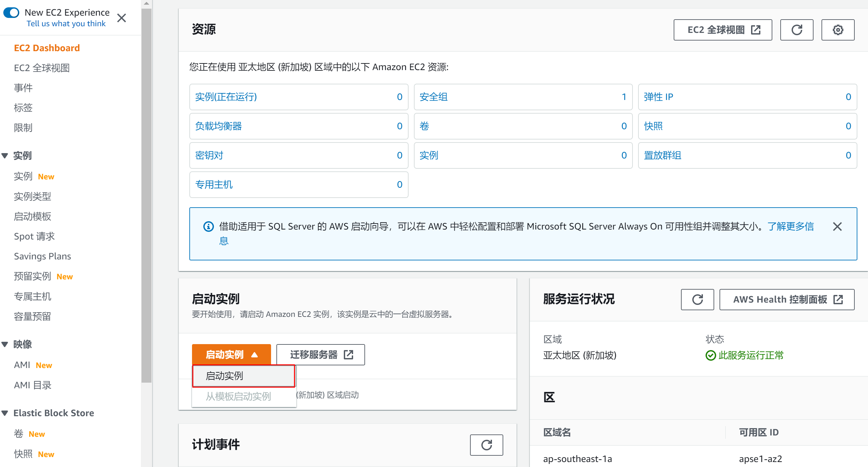Choose 启动实例 from the dropdown menu
868x467 pixels.
click(243, 376)
